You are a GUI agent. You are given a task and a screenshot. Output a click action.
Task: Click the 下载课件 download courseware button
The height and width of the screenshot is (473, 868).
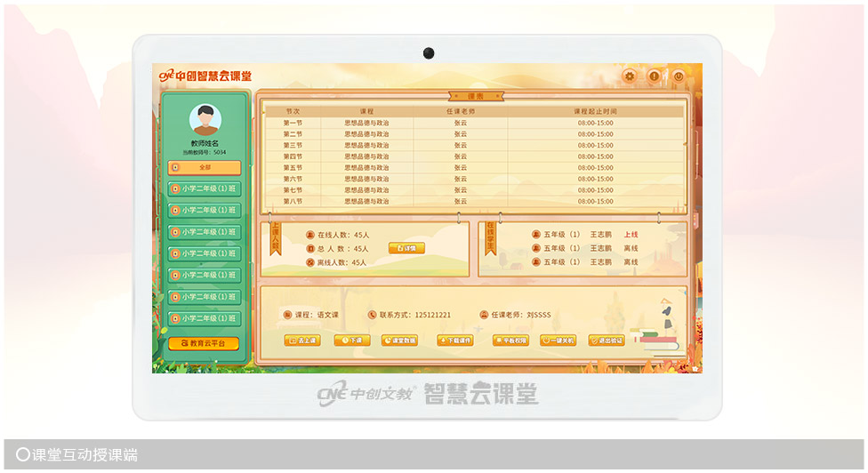point(455,340)
